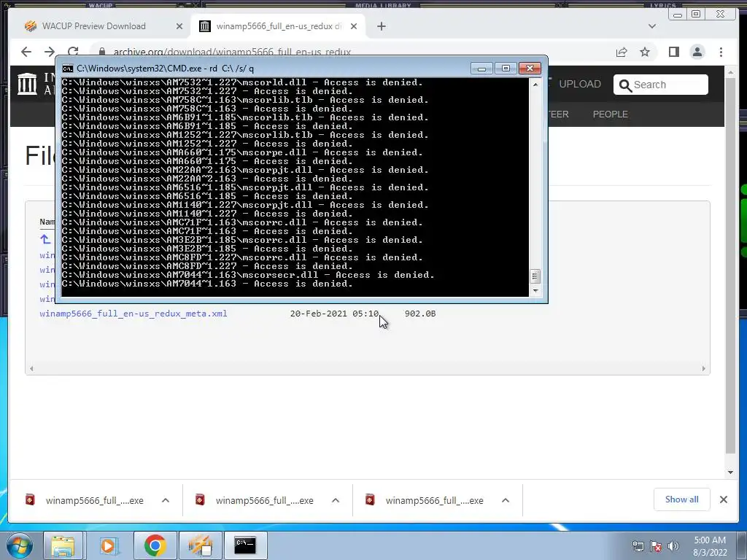The width and height of the screenshot is (747, 560).
Task: Close the CMD.exe window
Action: [530, 69]
